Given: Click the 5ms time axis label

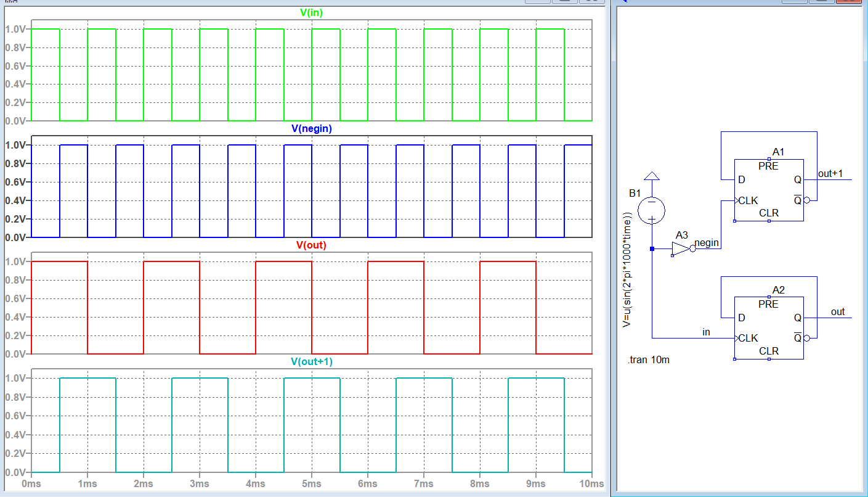Looking at the screenshot, I should pos(311,484).
